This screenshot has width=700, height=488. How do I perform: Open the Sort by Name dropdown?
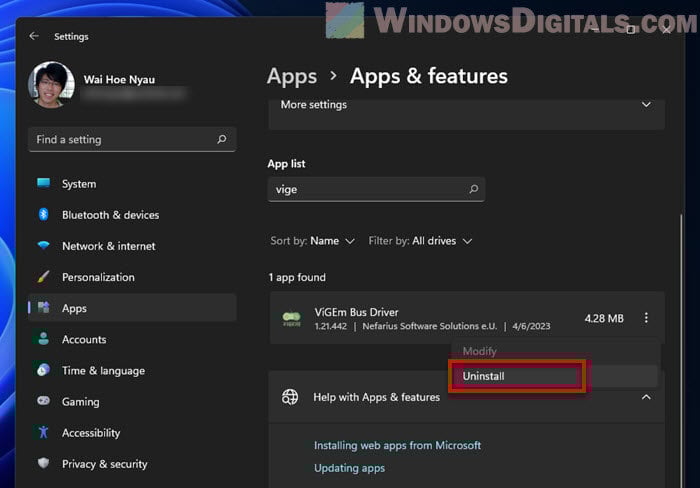point(312,241)
